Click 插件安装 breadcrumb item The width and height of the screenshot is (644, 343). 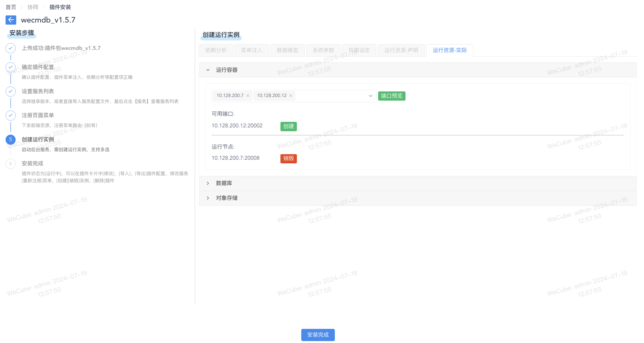[x=60, y=7]
